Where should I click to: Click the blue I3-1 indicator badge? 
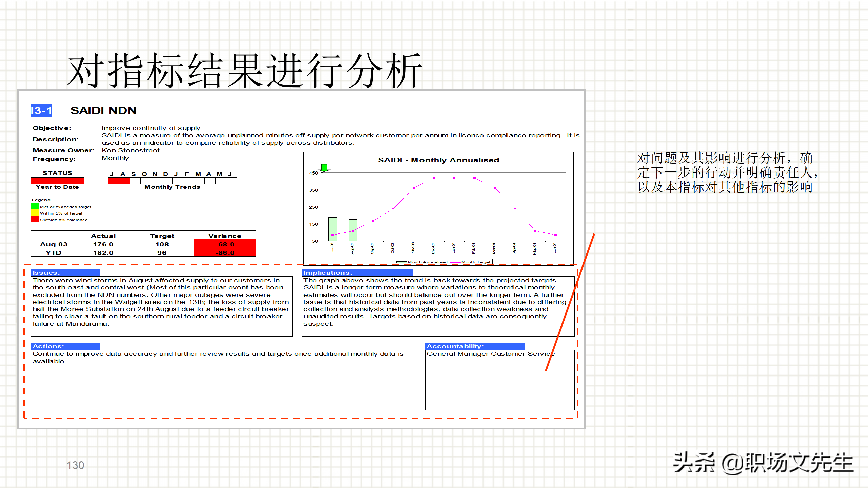(x=42, y=110)
